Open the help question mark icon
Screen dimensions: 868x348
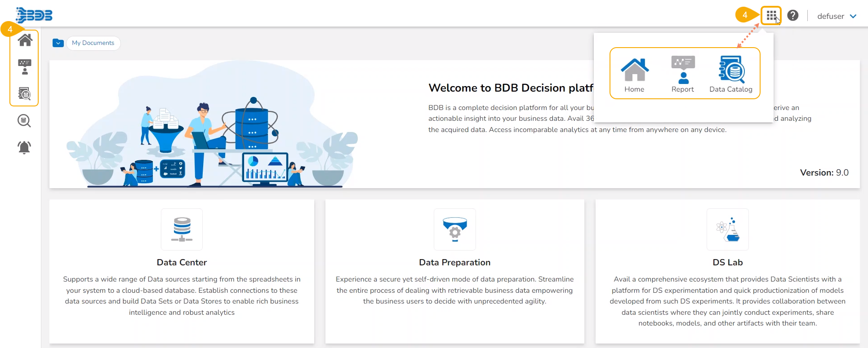(x=793, y=16)
